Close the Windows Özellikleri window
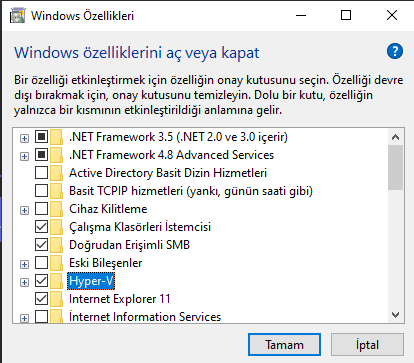This screenshot has height=363, width=414. (x=392, y=15)
